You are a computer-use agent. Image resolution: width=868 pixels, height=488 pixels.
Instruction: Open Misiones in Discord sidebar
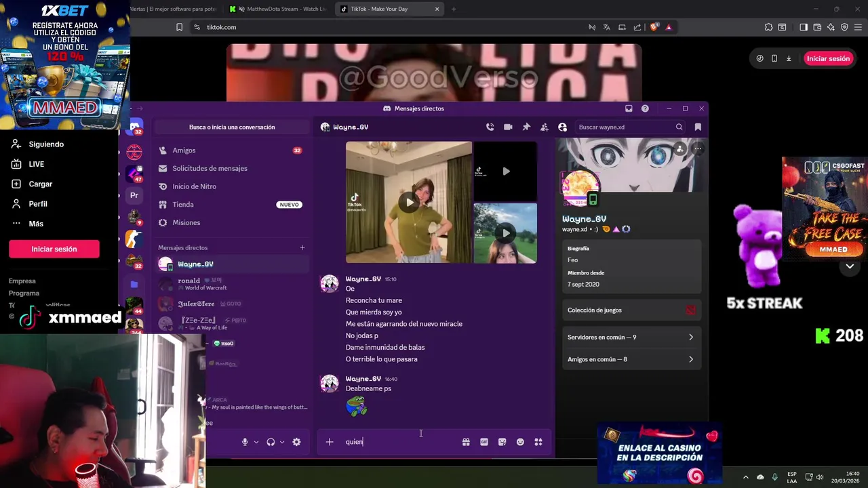click(x=231, y=222)
